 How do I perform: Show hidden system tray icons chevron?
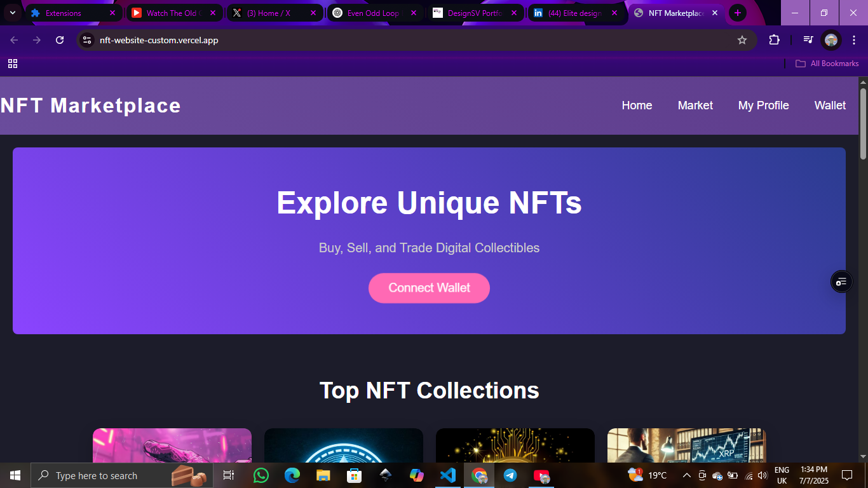687,475
